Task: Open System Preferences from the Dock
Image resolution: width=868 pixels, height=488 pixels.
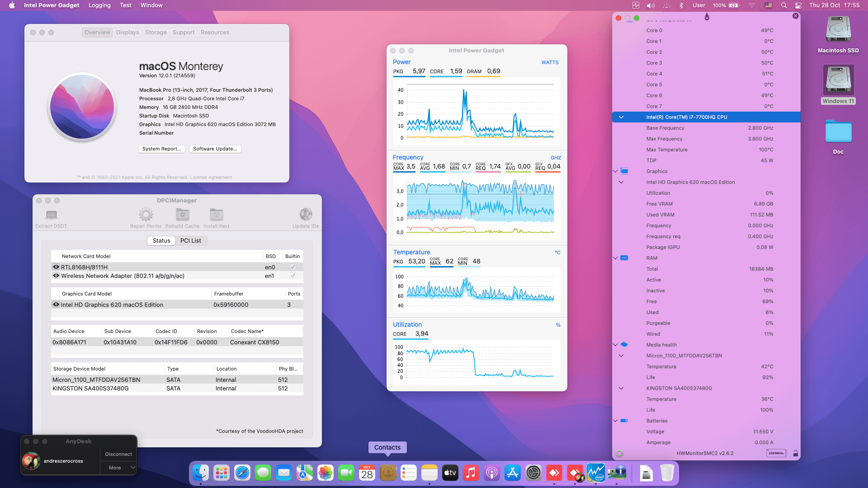Action: point(533,473)
